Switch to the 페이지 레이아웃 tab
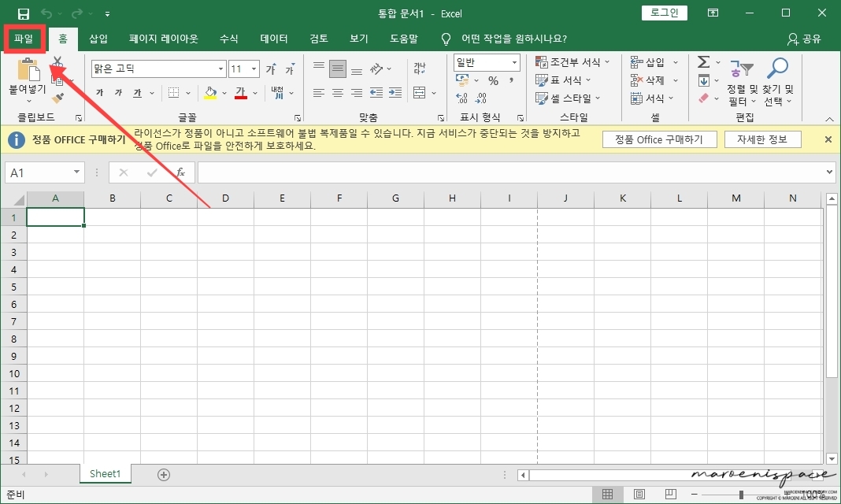This screenshot has height=504, width=841. coord(163,39)
